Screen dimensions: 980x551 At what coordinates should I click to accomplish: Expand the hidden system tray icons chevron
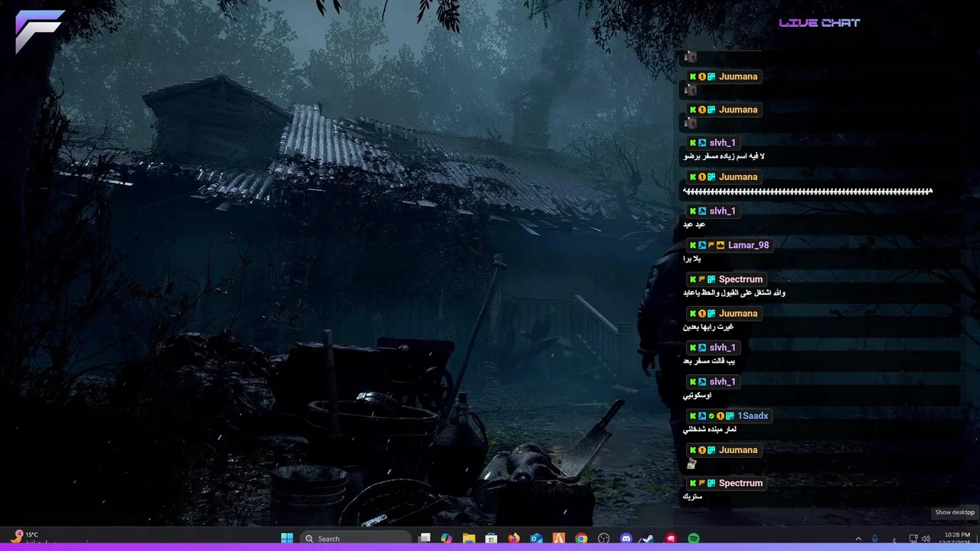pos(858,539)
